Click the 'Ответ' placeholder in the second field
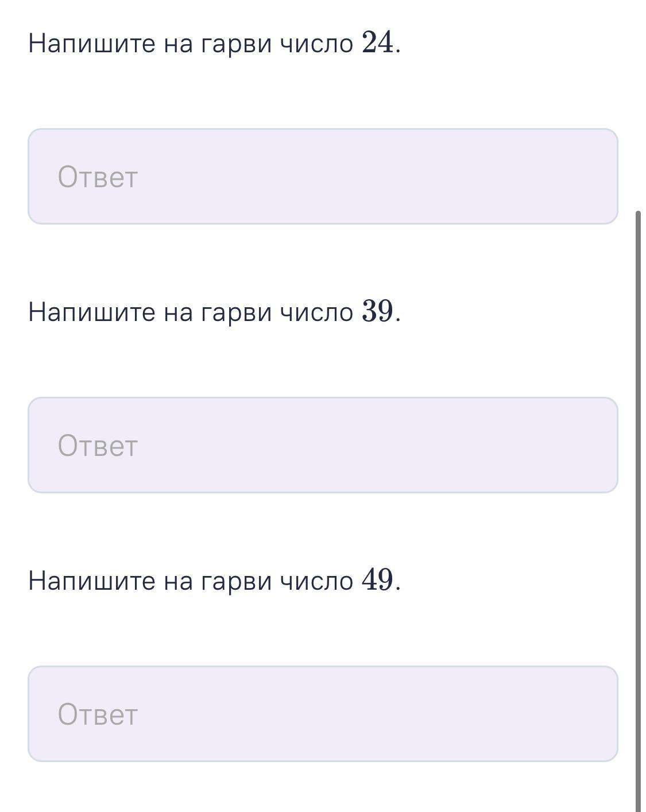 [x=98, y=446]
